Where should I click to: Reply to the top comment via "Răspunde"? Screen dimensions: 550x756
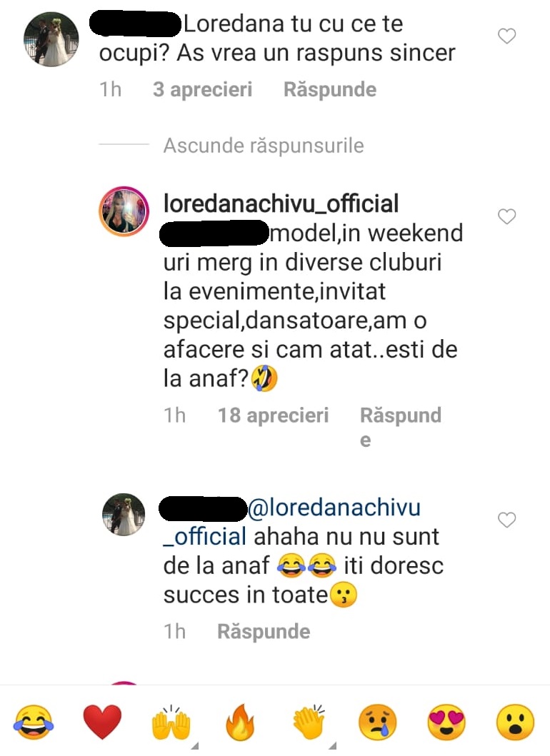point(330,90)
